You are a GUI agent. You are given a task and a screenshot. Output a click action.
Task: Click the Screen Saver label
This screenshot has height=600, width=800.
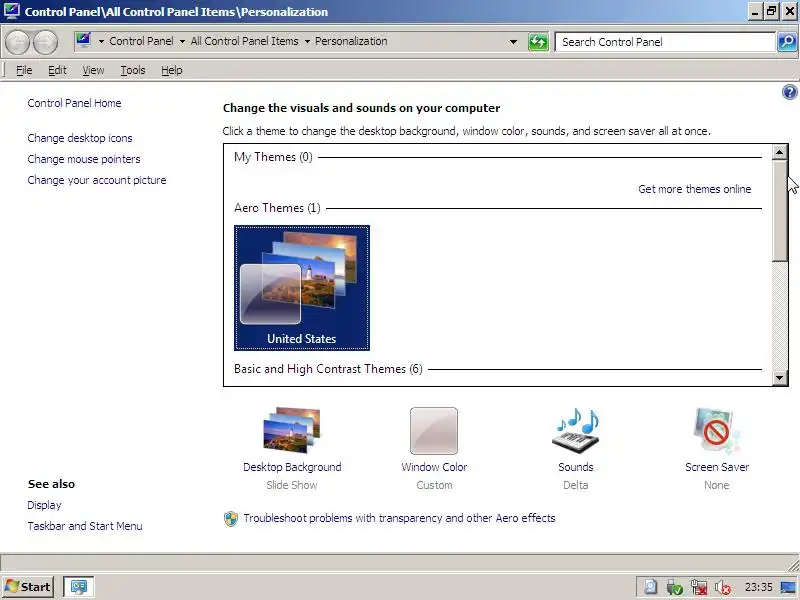pos(717,467)
